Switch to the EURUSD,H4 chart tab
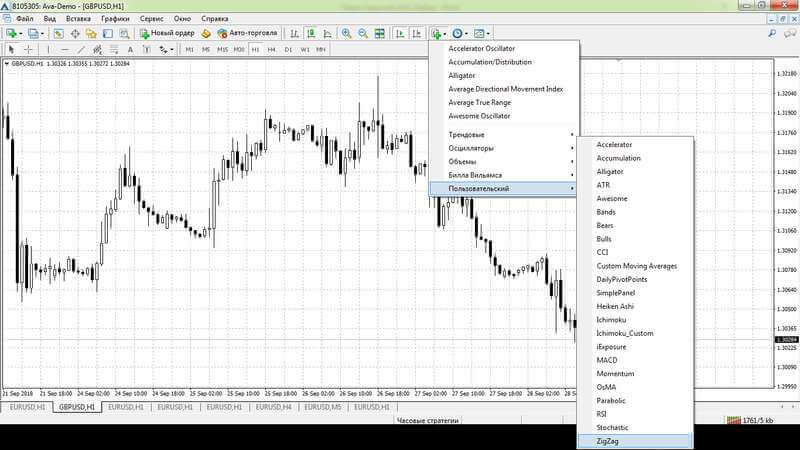800x450 pixels. 273,407
